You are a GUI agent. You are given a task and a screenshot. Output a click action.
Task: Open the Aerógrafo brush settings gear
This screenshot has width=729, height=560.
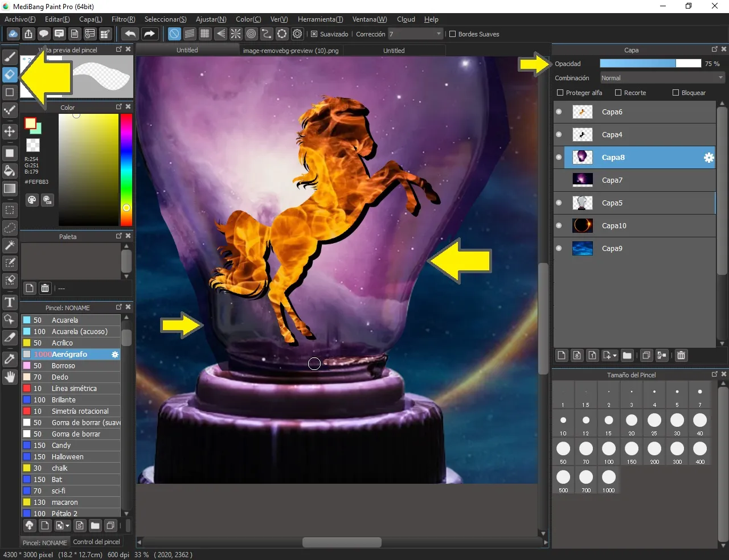(114, 354)
